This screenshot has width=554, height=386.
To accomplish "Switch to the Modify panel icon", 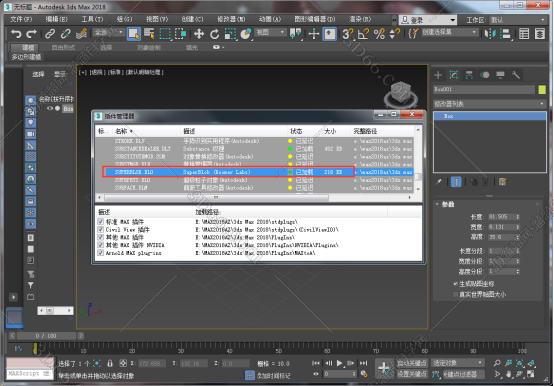I will 454,75.
